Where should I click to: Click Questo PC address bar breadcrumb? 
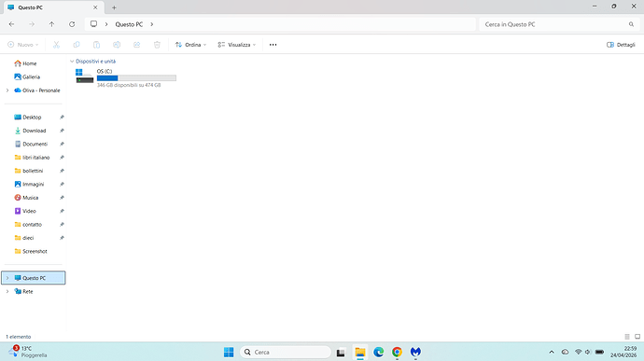click(x=129, y=24)
